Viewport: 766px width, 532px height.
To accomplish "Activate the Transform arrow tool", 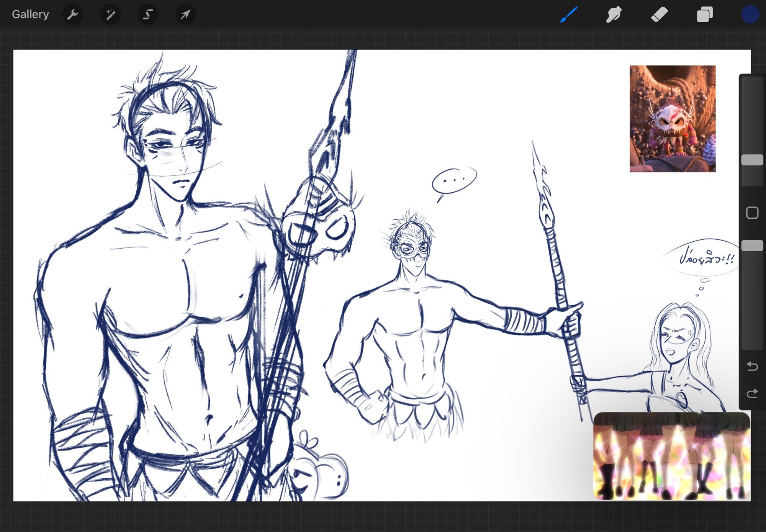I will (185, 15).
